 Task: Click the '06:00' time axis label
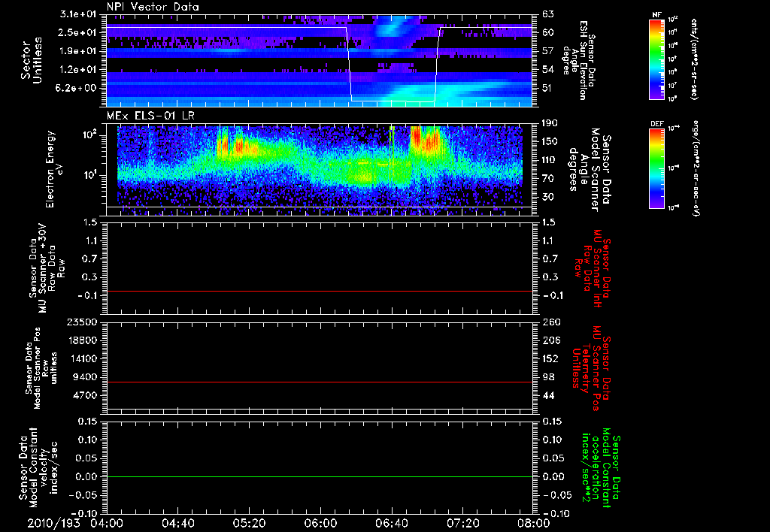[320, 523]
